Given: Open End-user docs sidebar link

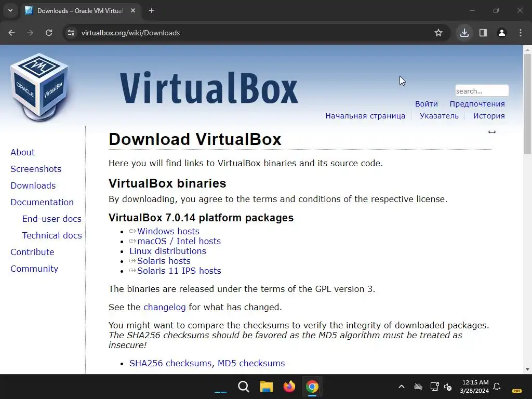Looking at the screenshot, I should point(52,219).
